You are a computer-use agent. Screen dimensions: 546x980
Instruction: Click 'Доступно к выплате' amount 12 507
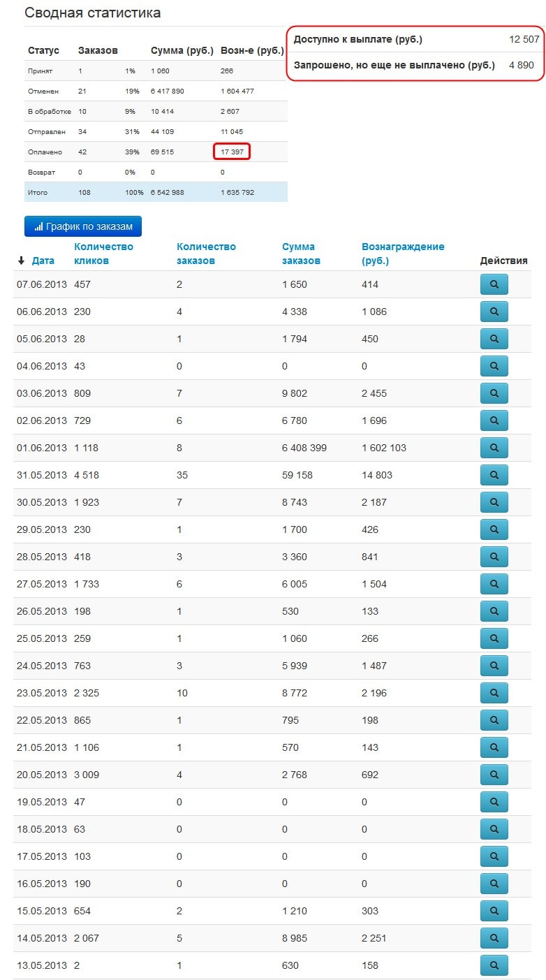[524, 39]
